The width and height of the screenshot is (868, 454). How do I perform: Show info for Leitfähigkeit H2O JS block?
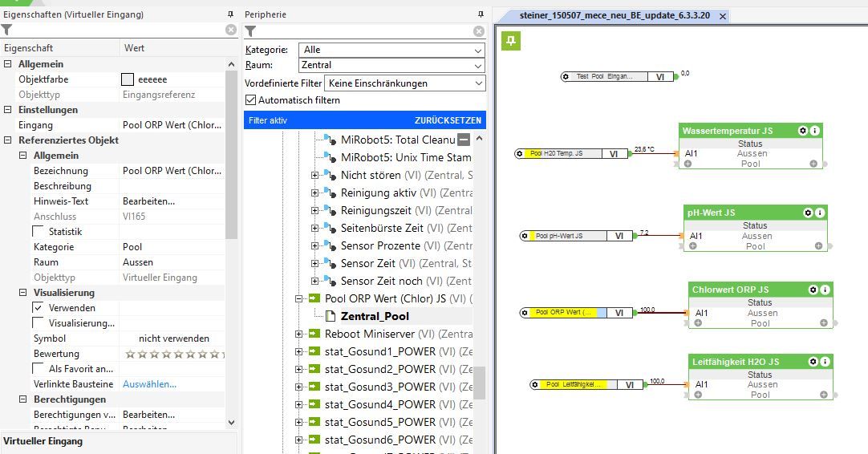[825, 362]
